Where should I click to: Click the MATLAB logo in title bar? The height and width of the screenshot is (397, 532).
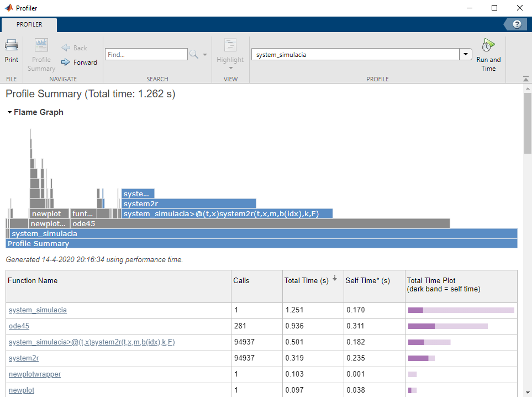point(9,8)
